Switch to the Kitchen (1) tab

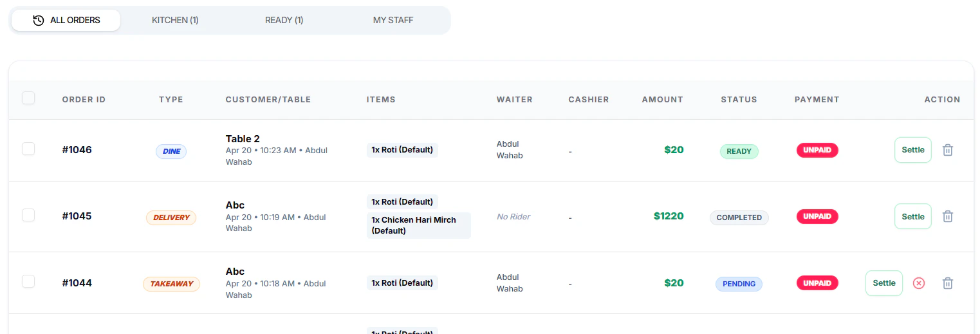pyautogui.click(x=175, y=20)
